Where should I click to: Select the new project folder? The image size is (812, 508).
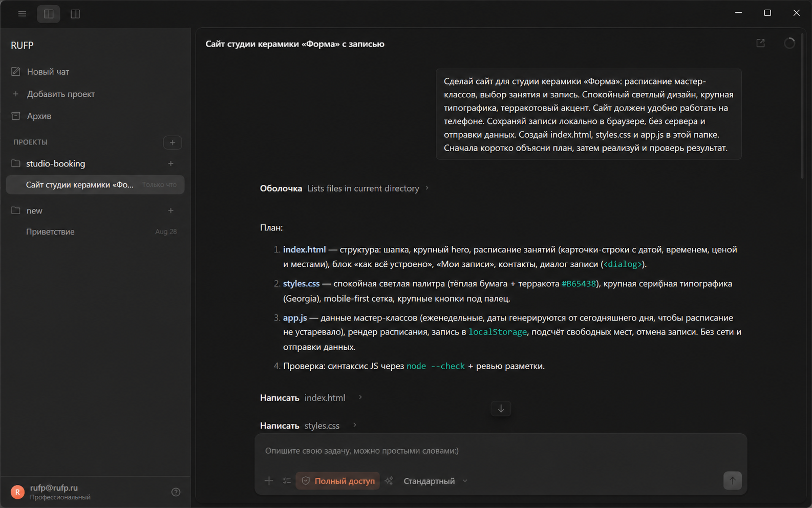coord(34,210)
